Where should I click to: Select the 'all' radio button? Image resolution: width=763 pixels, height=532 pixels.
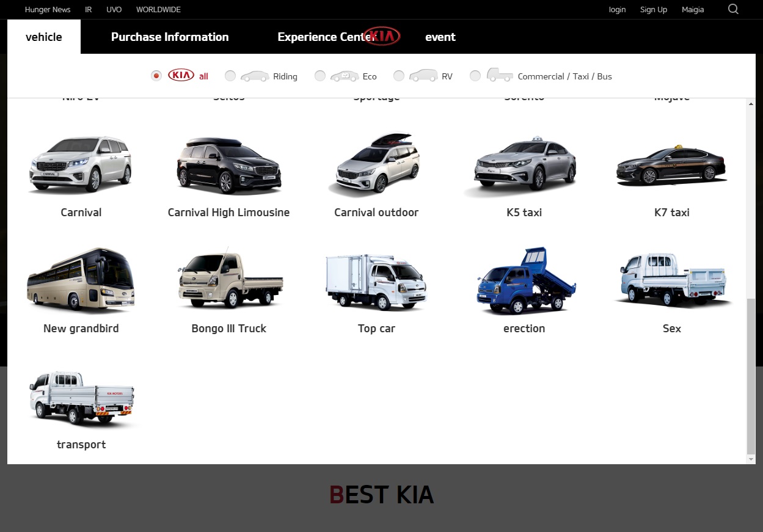(156, 75)
